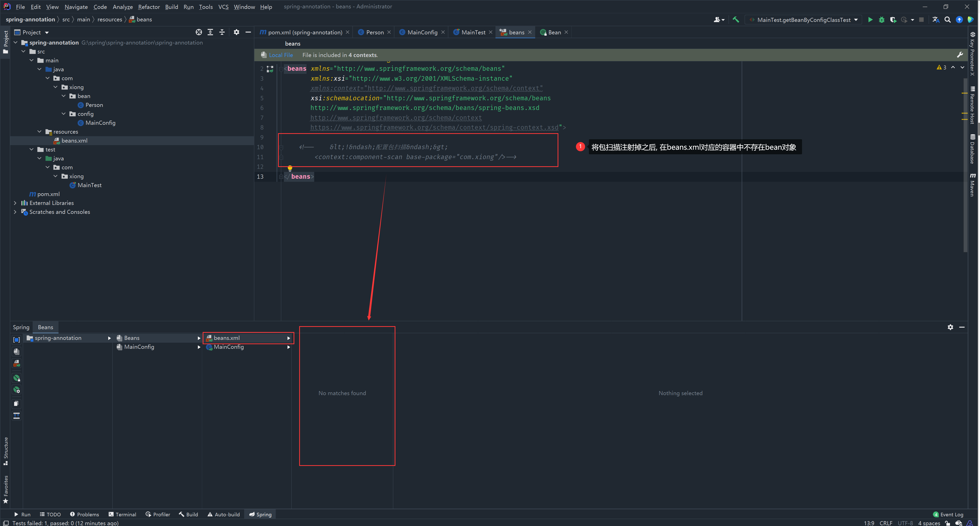This screenshot has height=526, width=980.
Task: Open the Refactor menu
Action: [x=149, y=7]
